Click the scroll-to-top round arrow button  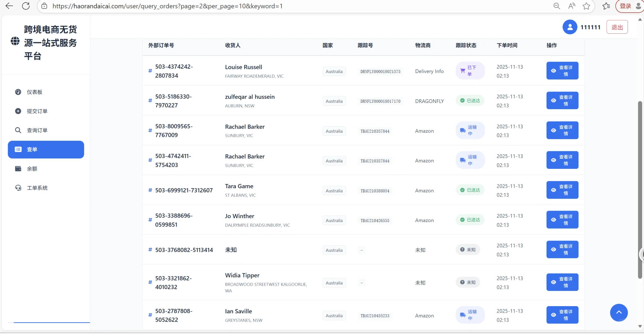coord(619,313)
